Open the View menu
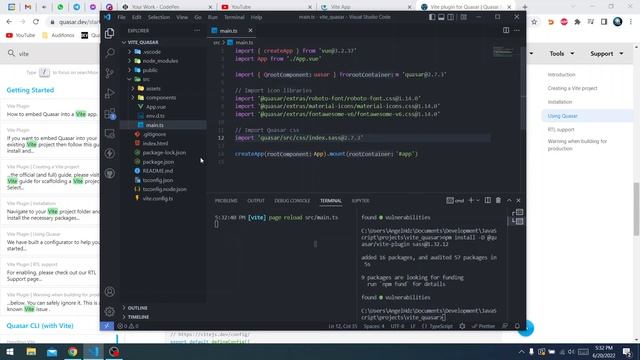 click(182, 17)
